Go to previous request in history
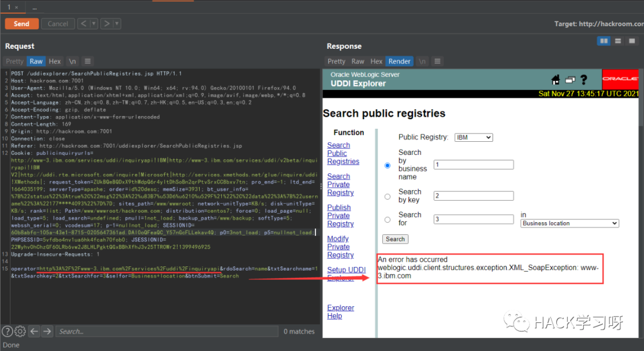 84,24
